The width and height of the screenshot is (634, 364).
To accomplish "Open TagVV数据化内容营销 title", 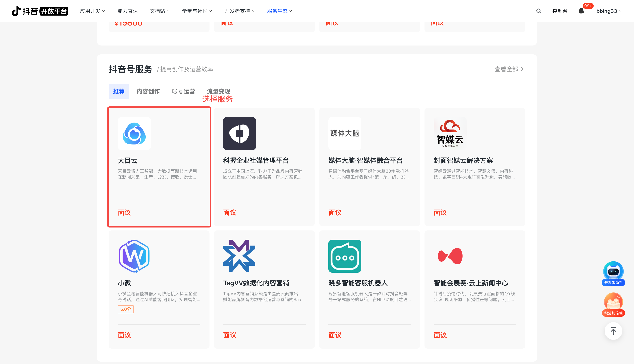I will click(256, 283).
